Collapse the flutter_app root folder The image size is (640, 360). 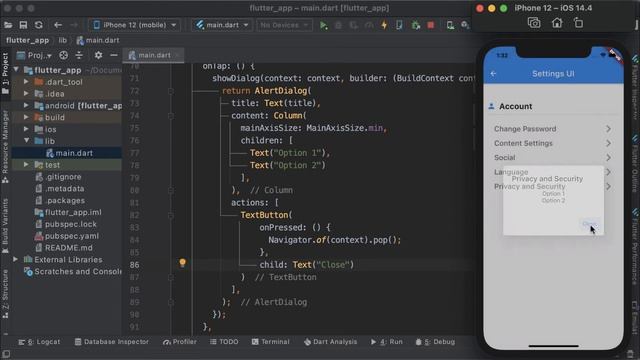16,70
